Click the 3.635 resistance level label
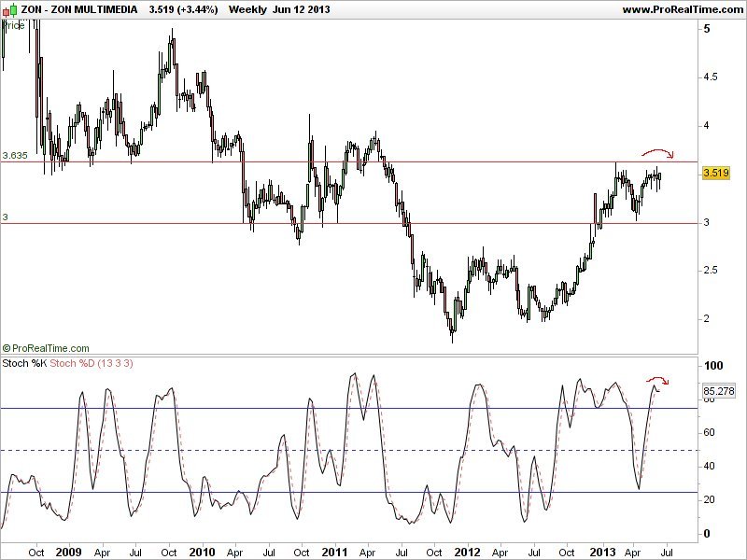The image size is (747, 560). 15,155
